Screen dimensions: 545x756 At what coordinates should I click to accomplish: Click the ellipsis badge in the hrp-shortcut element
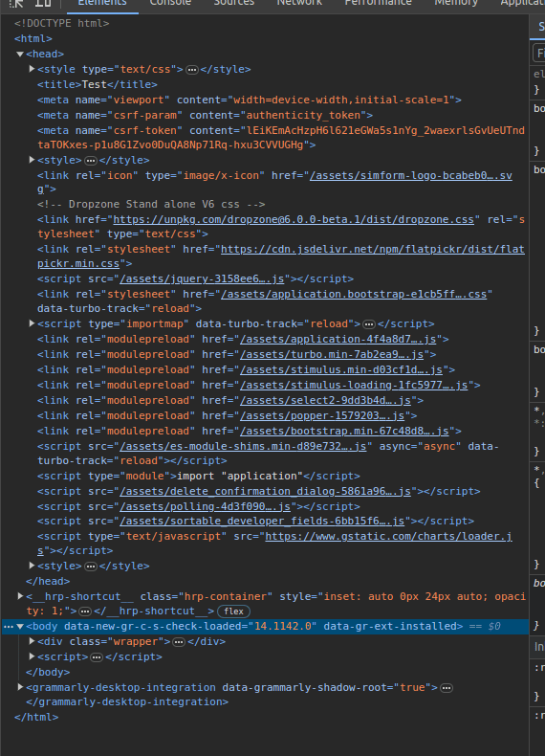click(85, 611)
